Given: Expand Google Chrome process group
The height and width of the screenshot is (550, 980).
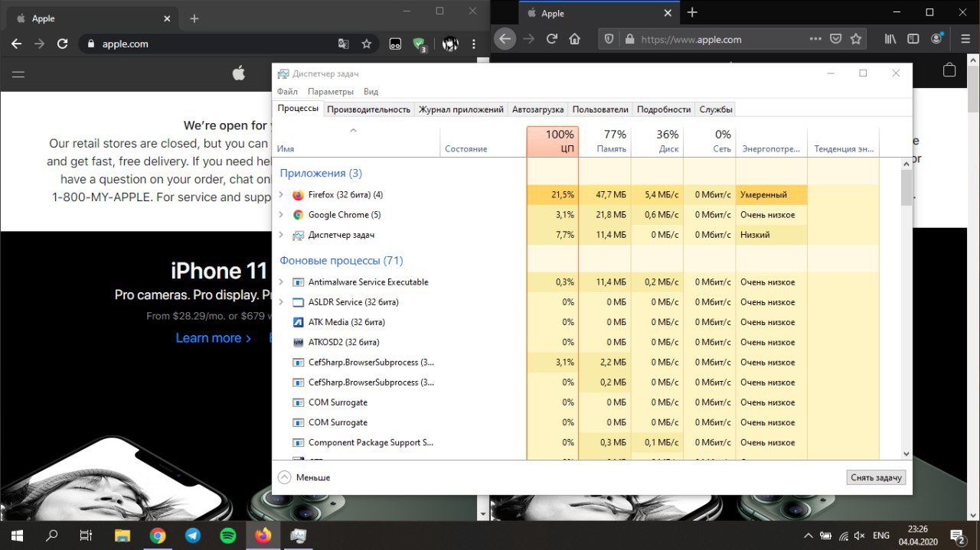Looking at the screenshot, I should 282,215.
